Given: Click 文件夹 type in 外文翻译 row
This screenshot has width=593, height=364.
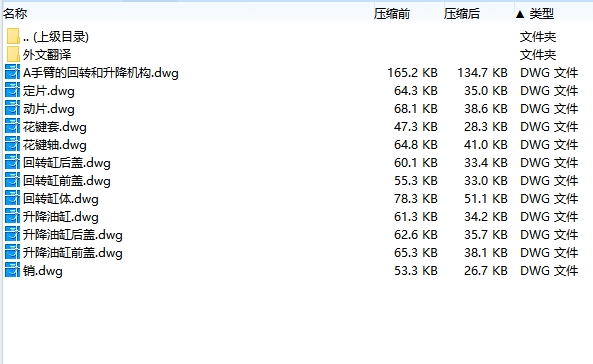Looking at the screenshot, I should [538, 55].
